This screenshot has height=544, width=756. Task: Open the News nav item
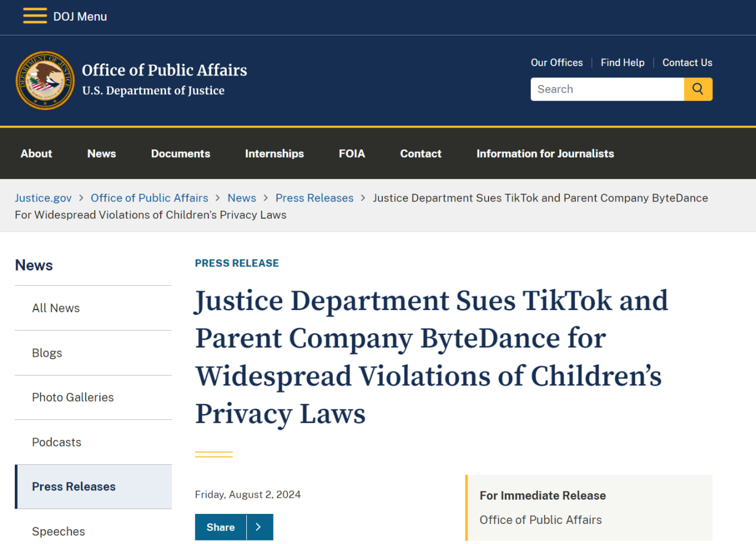pyautogui.click(x=102, y=154)
